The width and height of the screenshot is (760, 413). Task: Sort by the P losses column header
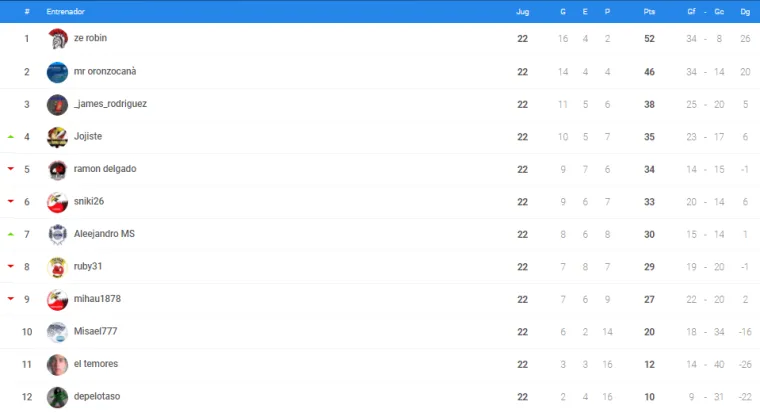click(607, 12)
